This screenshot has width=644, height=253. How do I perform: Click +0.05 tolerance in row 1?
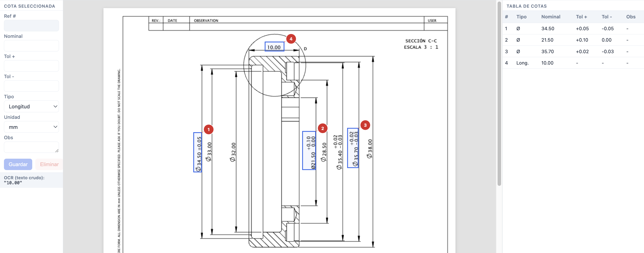tap(582, 28)
